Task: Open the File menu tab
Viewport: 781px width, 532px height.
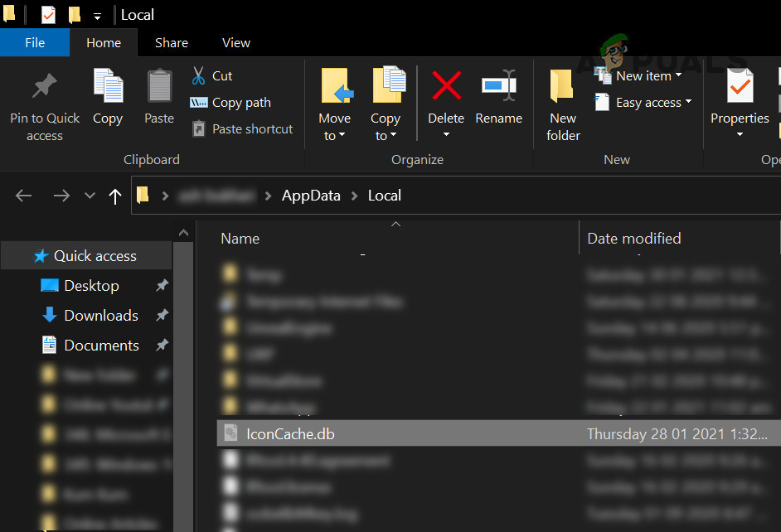Action: (x=35, y=43)
